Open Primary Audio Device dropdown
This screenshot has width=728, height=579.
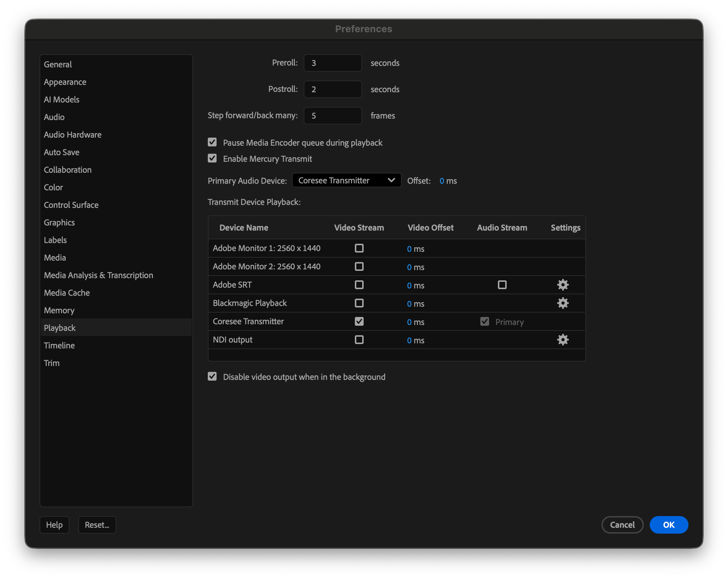pyautogui.click(x=346, y=180)
